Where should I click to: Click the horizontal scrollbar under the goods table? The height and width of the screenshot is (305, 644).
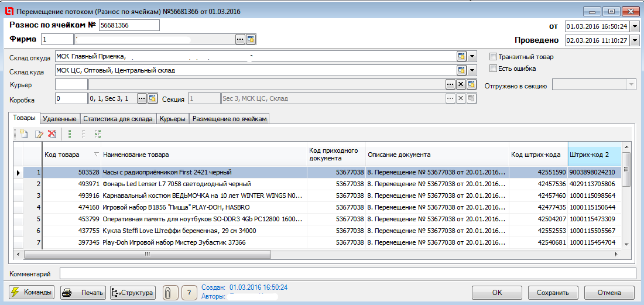pos(146,255)
